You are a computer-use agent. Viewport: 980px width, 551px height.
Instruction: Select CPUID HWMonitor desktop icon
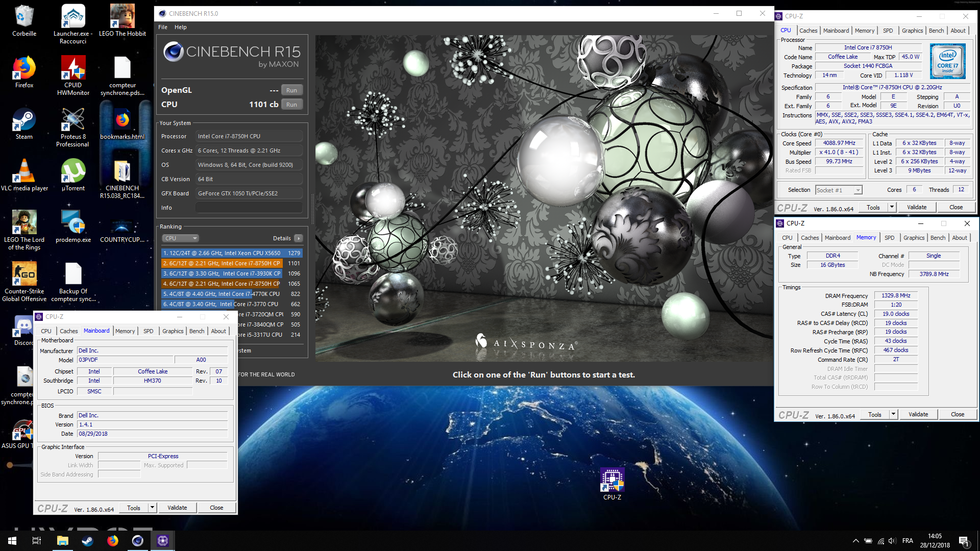point(73,76)
